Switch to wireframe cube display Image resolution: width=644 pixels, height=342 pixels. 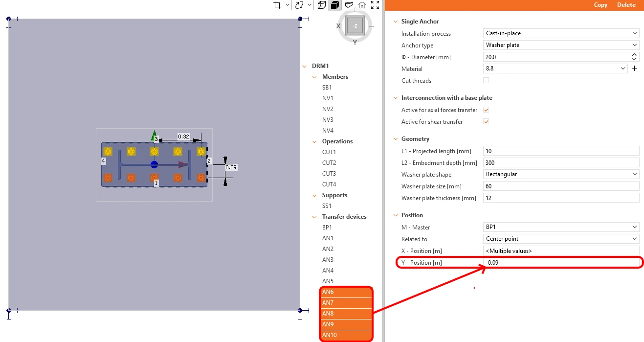(321, 5)
